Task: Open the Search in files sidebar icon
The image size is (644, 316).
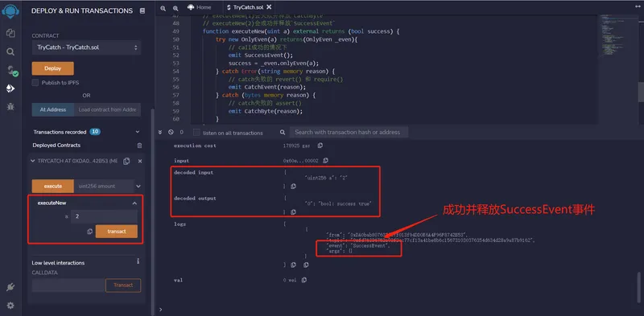Action: coord(10,51)
